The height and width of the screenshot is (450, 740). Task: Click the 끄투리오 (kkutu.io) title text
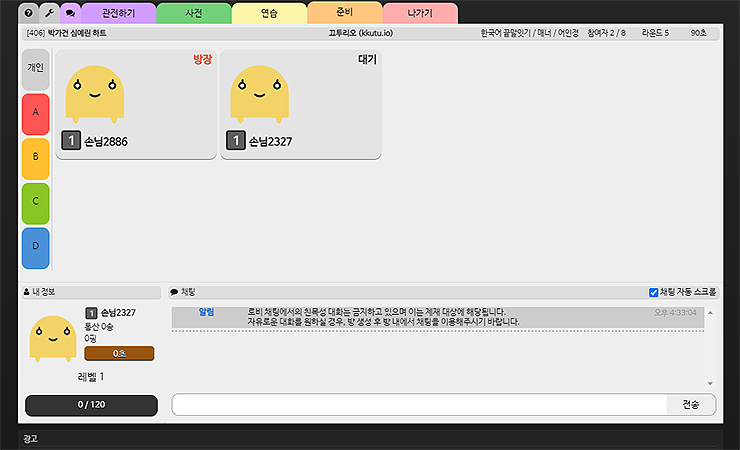point(361,33)
